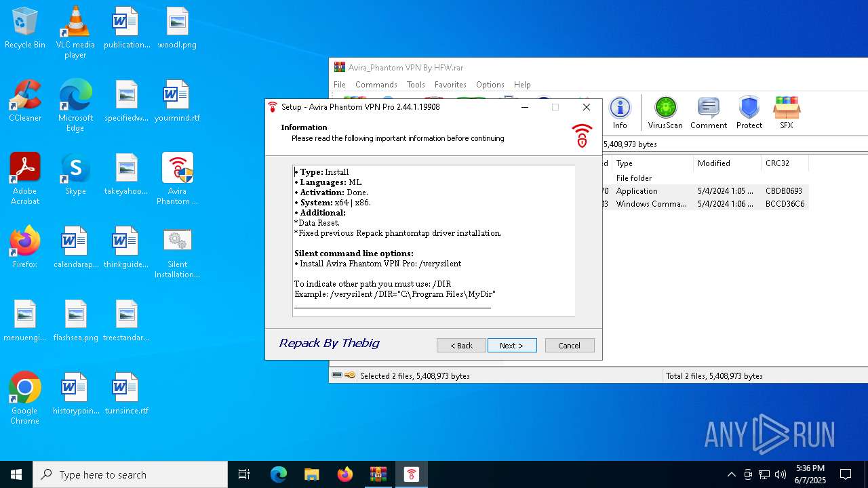
Task: Click the taskbar search box
Action: [x=130, y=474]
